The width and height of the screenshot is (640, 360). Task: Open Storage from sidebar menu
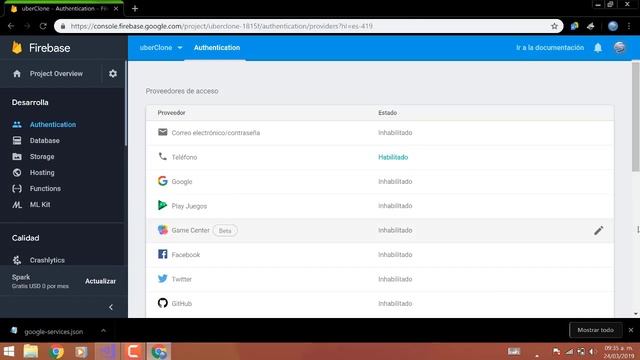point(42,157)
